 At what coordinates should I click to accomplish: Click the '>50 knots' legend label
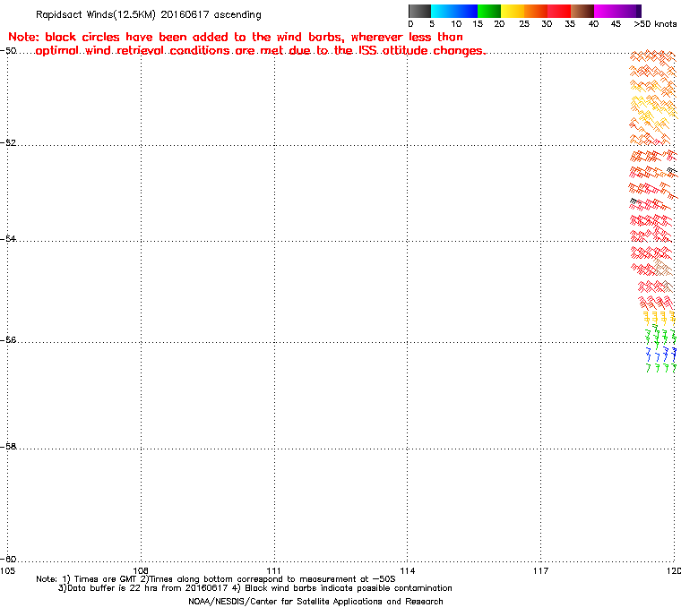(x=654, y=24)
